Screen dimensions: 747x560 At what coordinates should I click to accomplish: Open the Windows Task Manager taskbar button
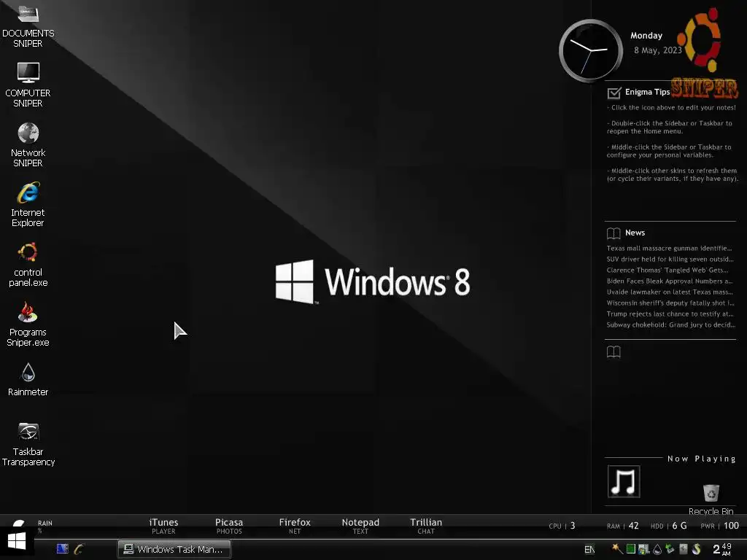(x=174, y=549)
